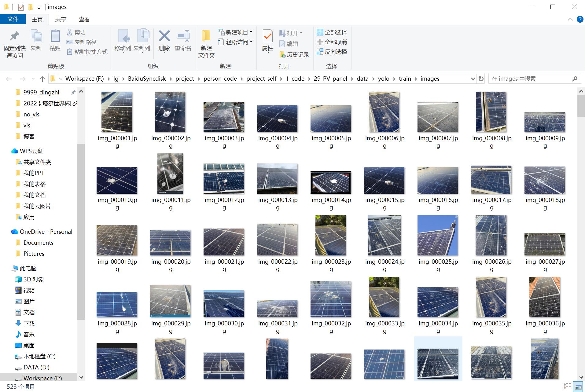
Task: Click the Paste clipboard icon
Action: [55, 36]
